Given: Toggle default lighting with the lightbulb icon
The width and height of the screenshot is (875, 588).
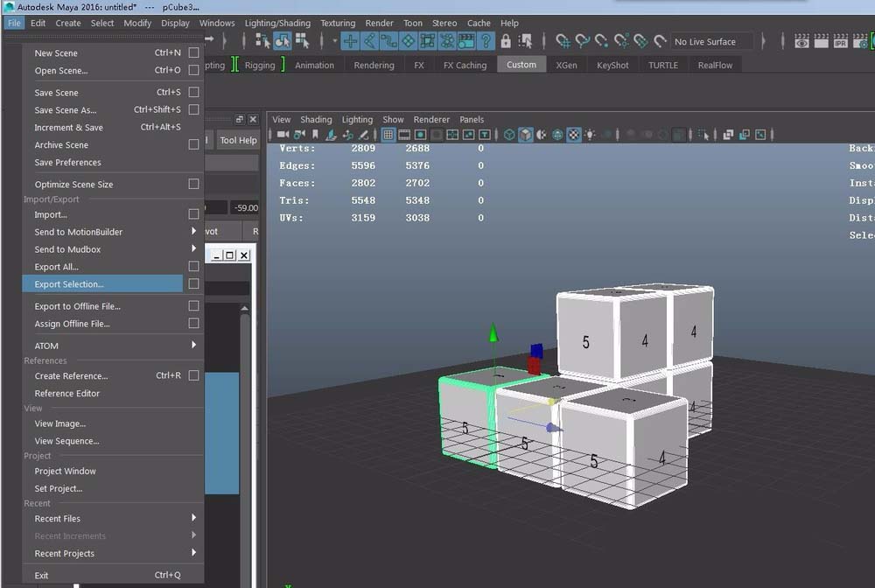Looking at the screenshot, I should point(590,134).
